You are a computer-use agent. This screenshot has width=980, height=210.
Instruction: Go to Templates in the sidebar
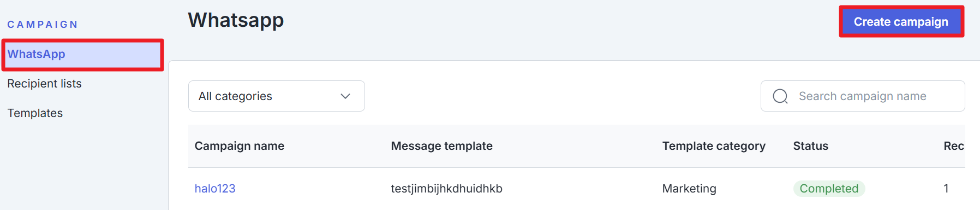pyautogui.click(x=35, y=113)
